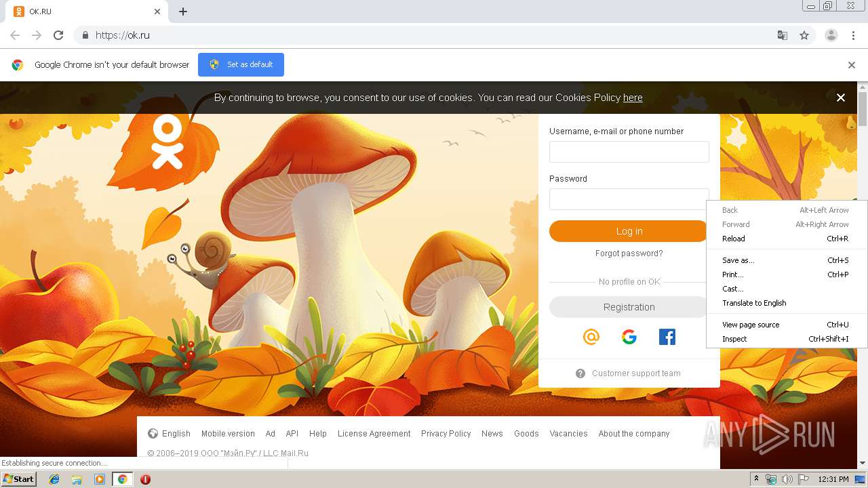This screenshot has height=488, width=868.
Task: Open the News footer link
Action: coord(492,434)
